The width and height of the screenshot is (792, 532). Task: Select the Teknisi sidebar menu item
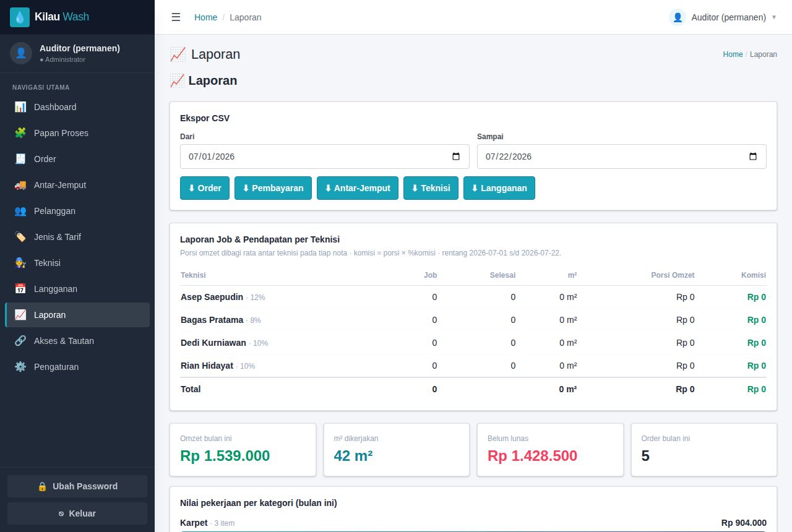[x=77, y=263]
